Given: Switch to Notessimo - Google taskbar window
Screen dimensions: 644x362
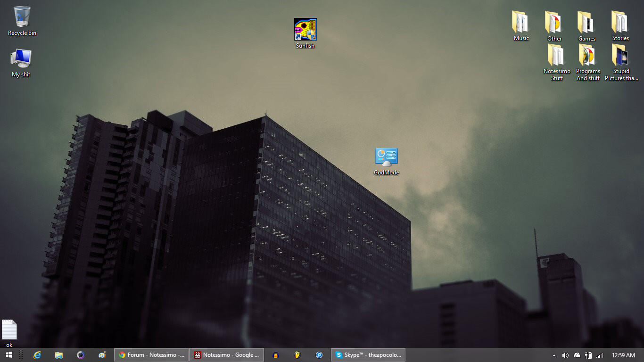Looking at the screenshot, I should 226,355.
